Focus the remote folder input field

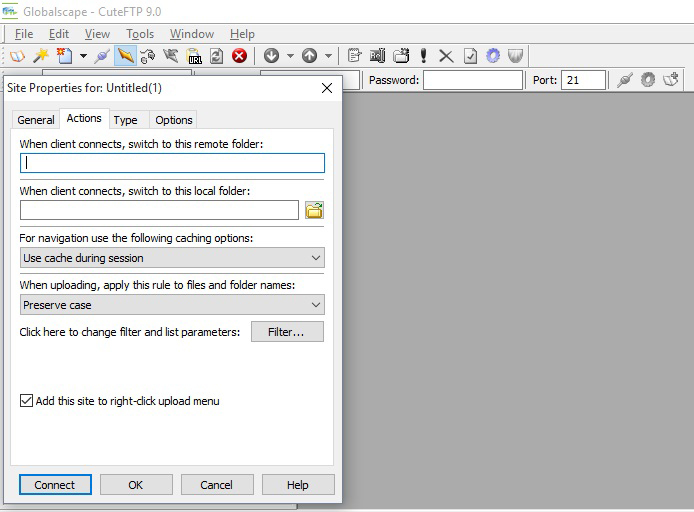tap(172, 163)
